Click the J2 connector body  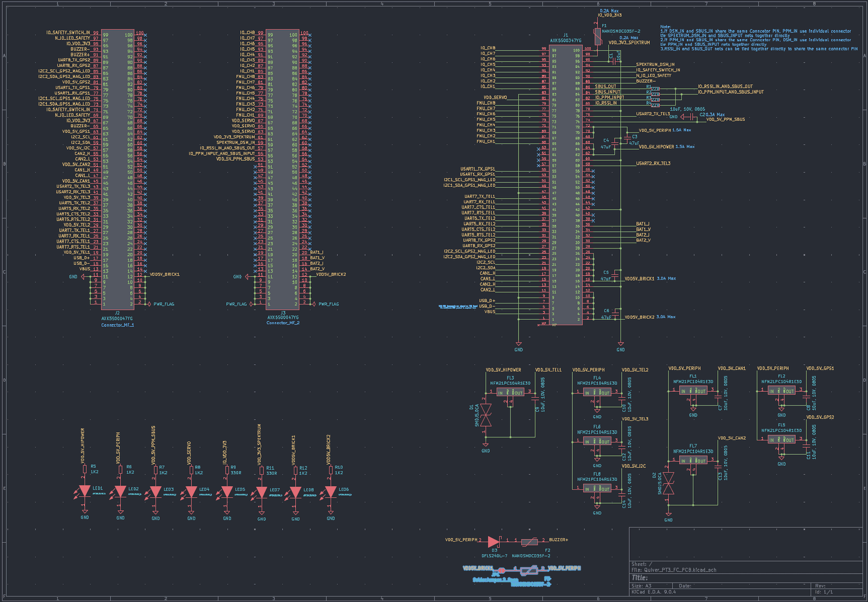117,169
